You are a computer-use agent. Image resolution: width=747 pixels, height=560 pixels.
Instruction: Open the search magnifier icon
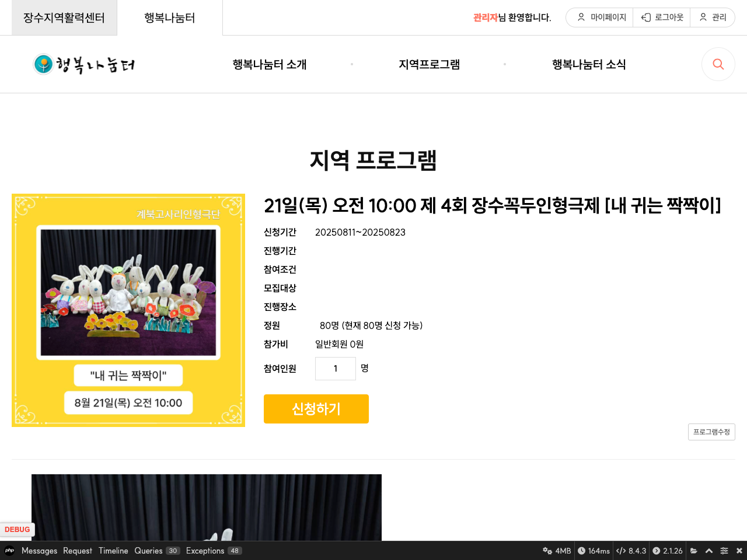pos(718,64)
